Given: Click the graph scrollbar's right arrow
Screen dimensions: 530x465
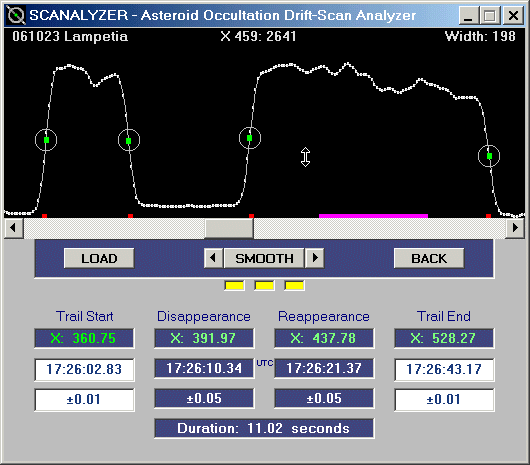Looking at the screenshot, I should click(x=515, y=228).
